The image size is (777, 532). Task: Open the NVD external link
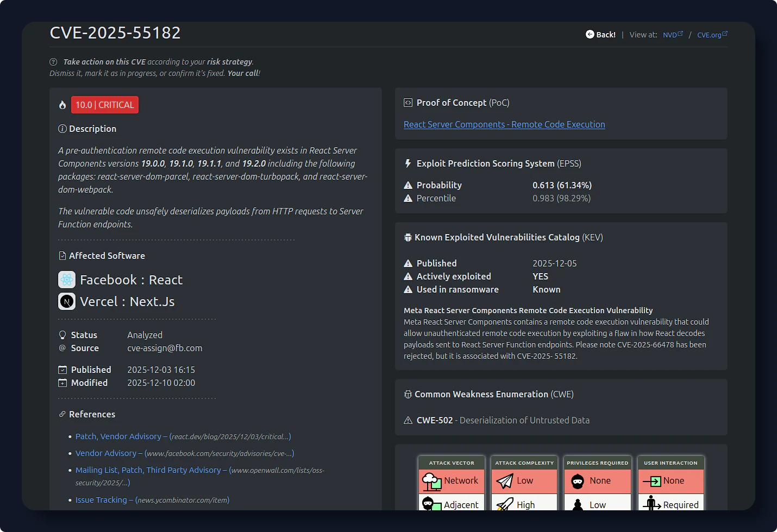click(x=672, y=35)
